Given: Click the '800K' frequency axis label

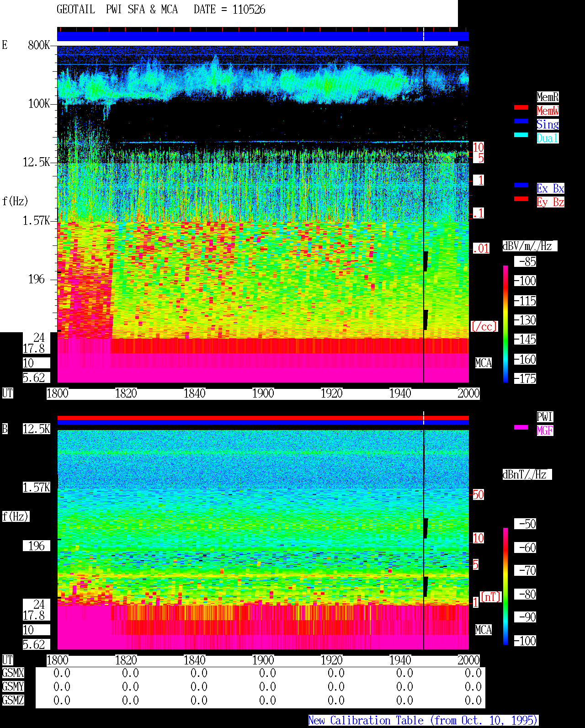Looking at the screenshot, I should tap(39, 45).
